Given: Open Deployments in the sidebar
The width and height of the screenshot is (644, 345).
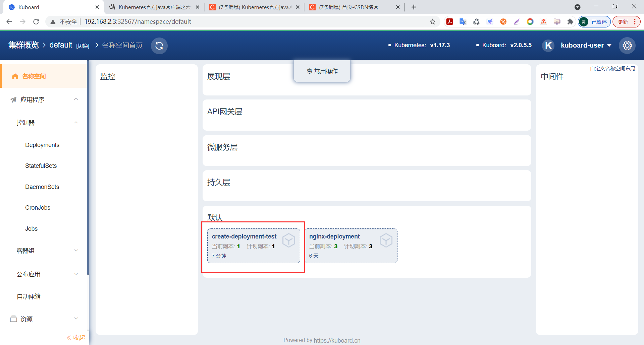Looking at the screenshot, I should click(x=42, y=145).
